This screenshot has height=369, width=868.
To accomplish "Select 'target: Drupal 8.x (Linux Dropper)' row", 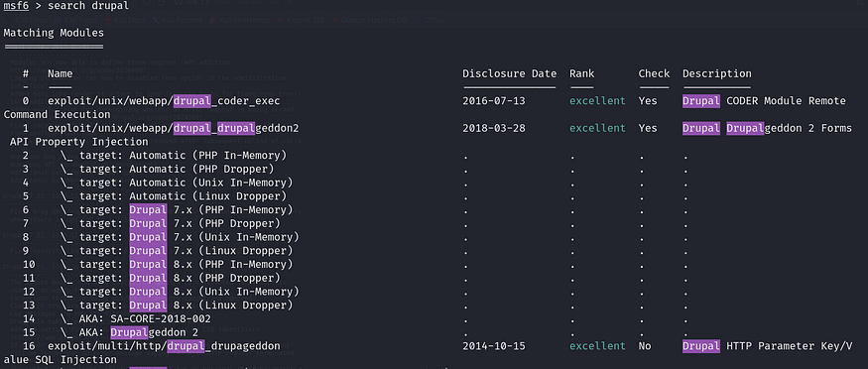I will (177, 305).
